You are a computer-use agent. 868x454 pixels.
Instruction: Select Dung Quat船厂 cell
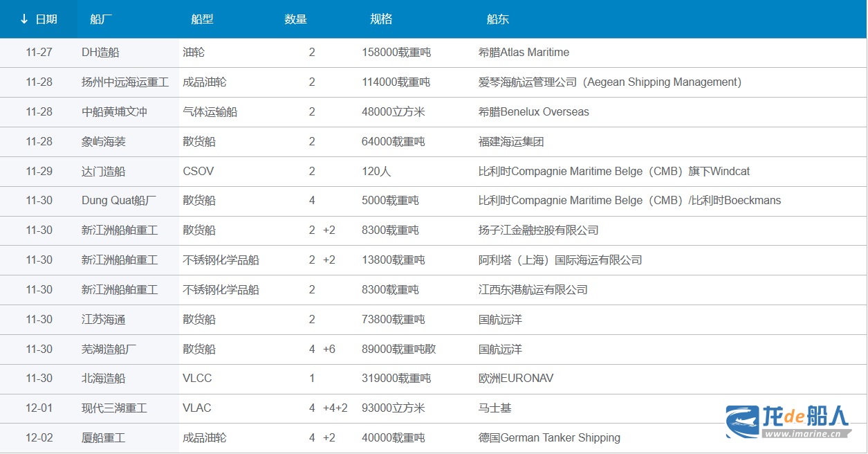click(x=119, y=201)
